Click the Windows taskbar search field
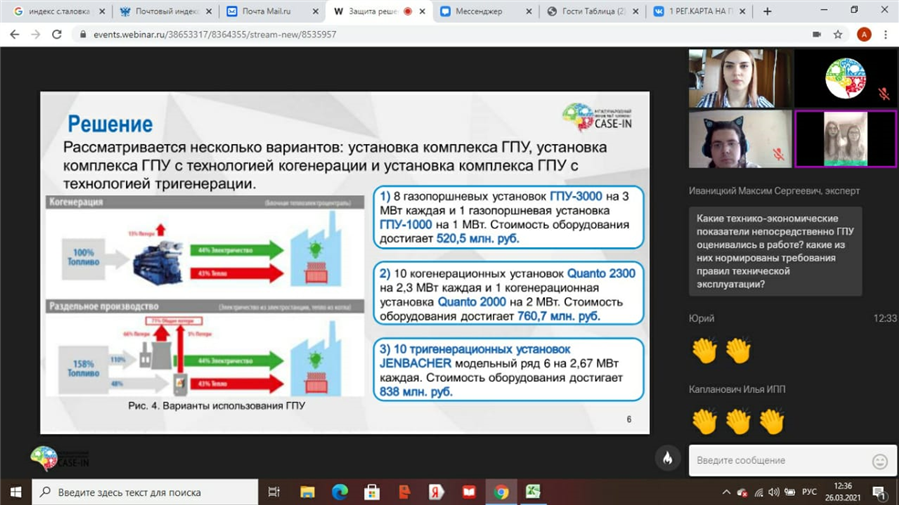The image size is (899, 505). (x=145, y=492)
